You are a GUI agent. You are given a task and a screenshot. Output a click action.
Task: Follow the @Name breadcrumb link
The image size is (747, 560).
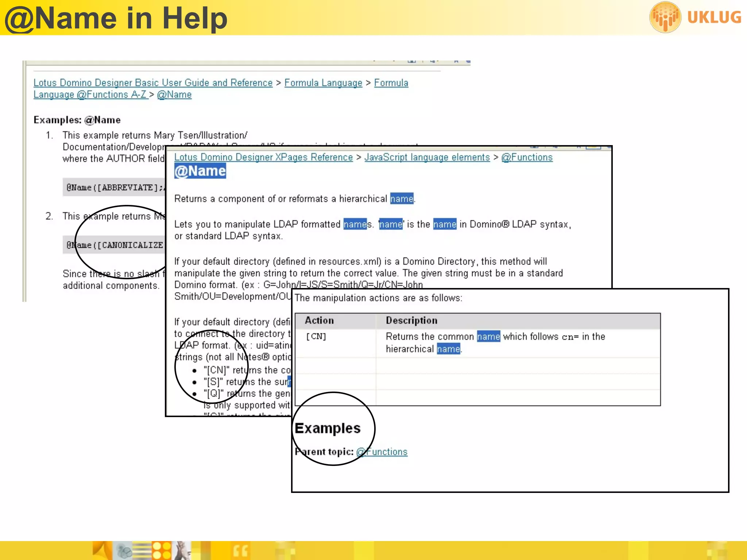click(x=174, y=95)
